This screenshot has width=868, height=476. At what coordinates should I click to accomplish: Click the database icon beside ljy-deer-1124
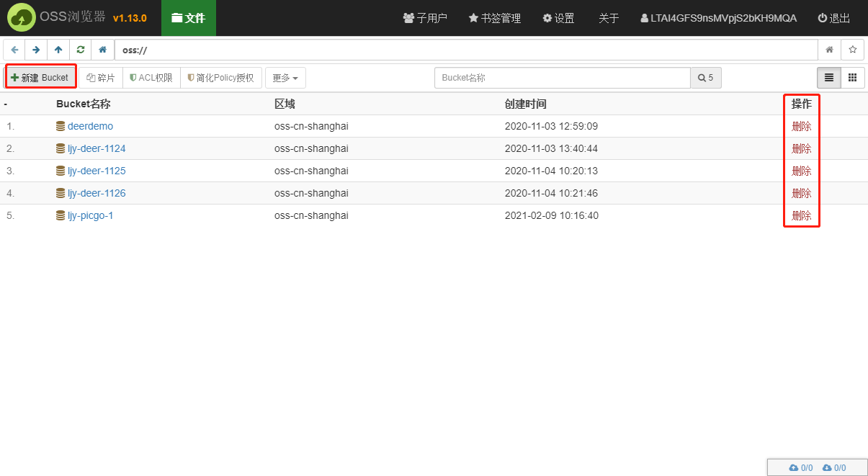pyautogui.click(x=61, y=148)
